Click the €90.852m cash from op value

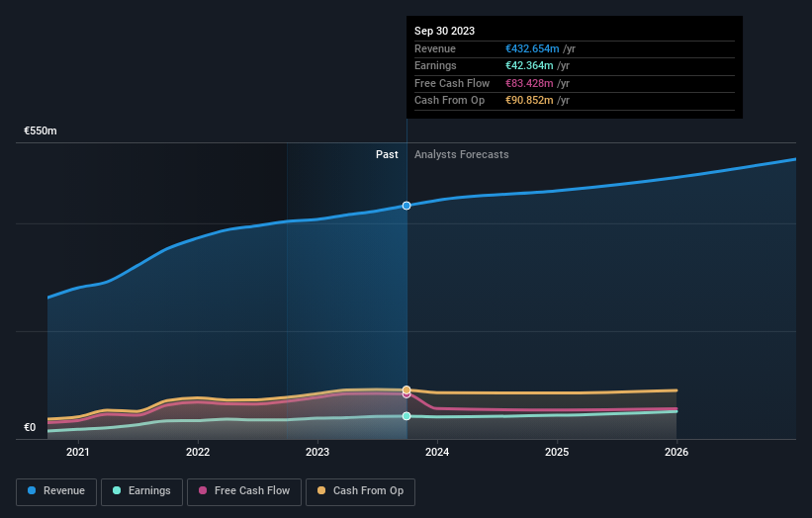(x=529, y=101)
